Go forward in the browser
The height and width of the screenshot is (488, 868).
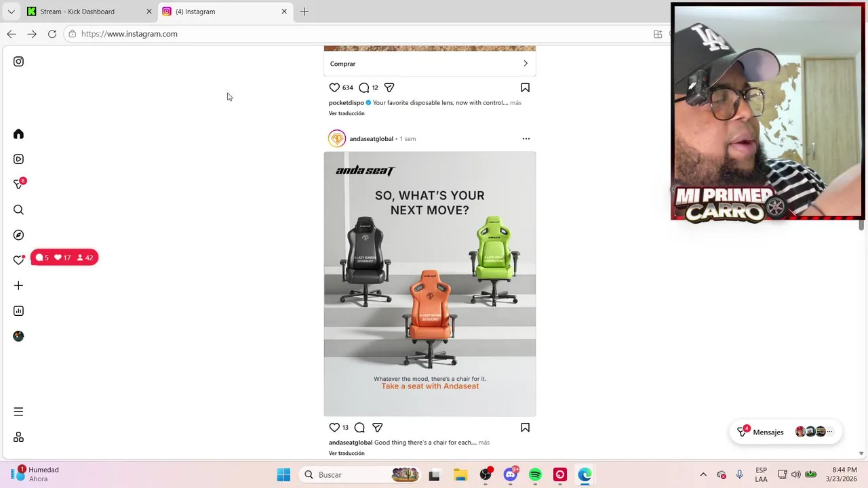click(32, 34)
